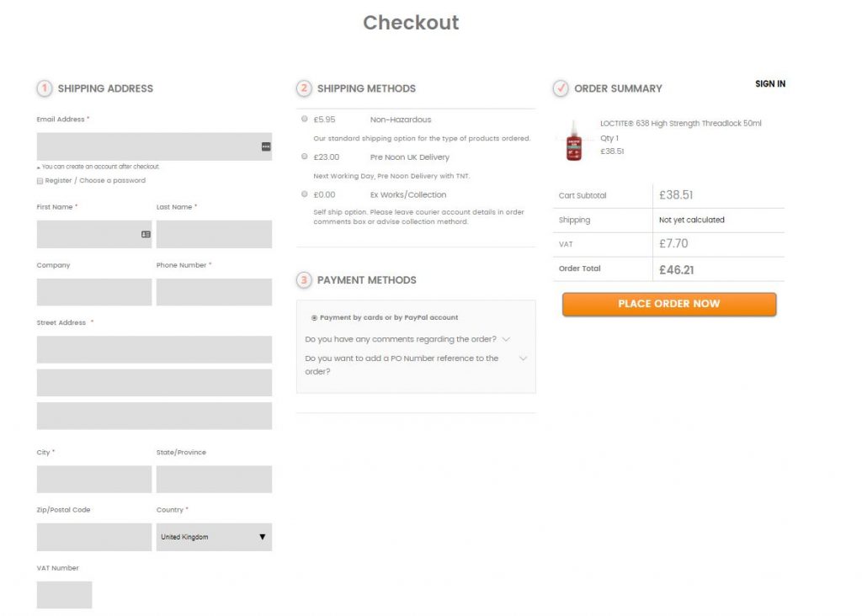Click the Place Order Now button
862x616 pixels.
pyautogui.click(x=669, y=304)
